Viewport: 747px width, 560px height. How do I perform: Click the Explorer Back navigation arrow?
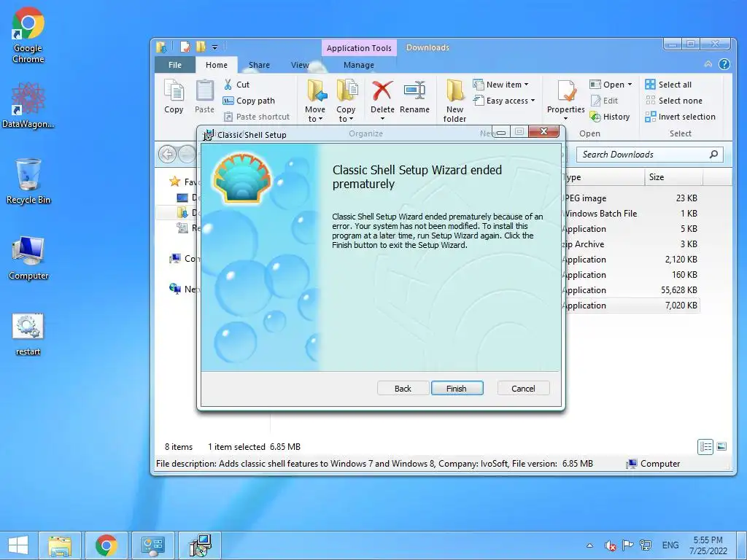(x=167, y=155)
